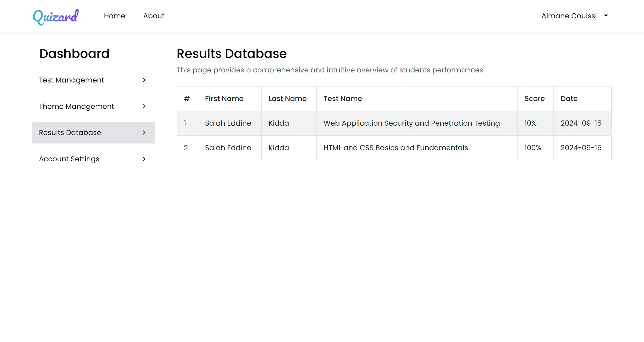The width and height of the screenshot is (644, 342).
Task: Click 'Salah Eddine' in row 1
Action: 228,123
